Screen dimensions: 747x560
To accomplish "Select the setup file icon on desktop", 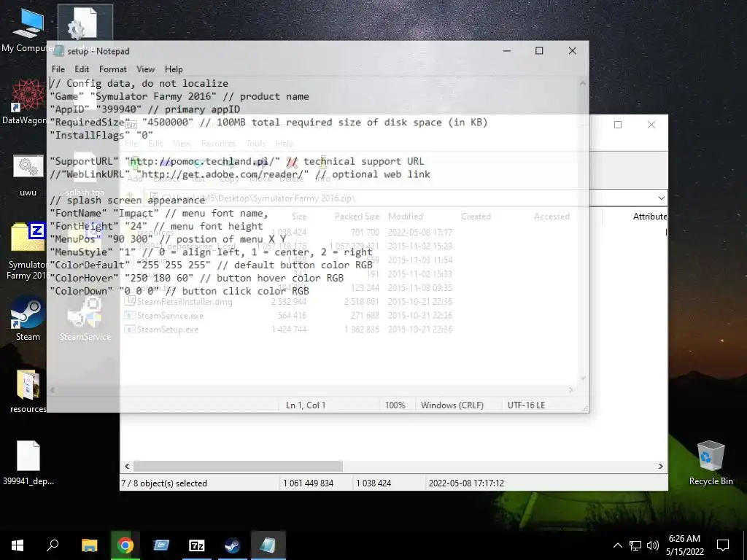I will point(85,25).
